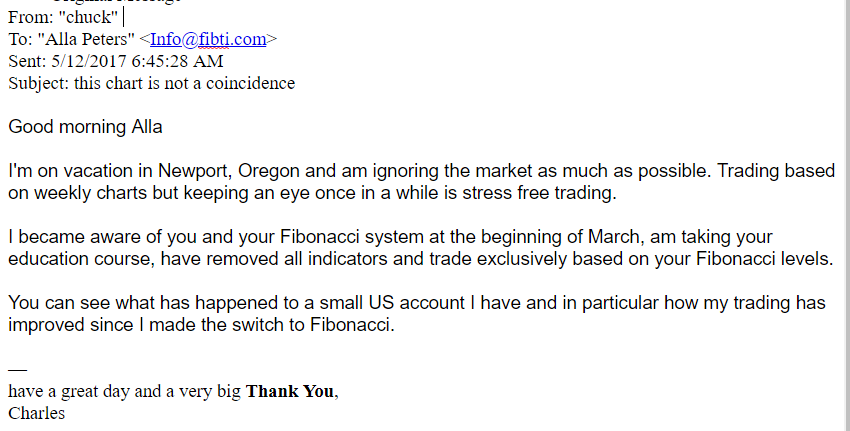Click the Sent date 5/12/2017 text
850x431 pixels.
(89, 61)
